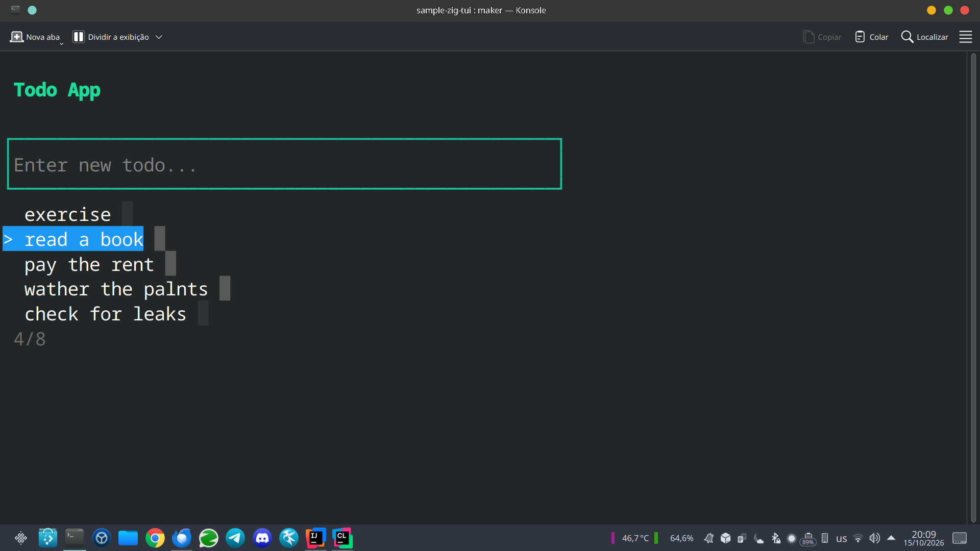The width and height of the screenshot is (980, 551).
Task: Open the Konsole hamburger menu
Action: point(965,37)
